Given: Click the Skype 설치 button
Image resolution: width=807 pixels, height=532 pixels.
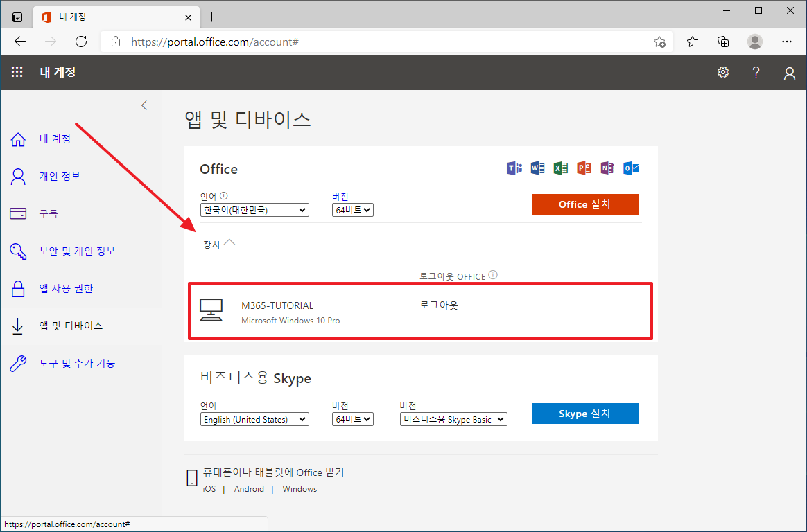Looking at the screenshot, I should (584, 414).
